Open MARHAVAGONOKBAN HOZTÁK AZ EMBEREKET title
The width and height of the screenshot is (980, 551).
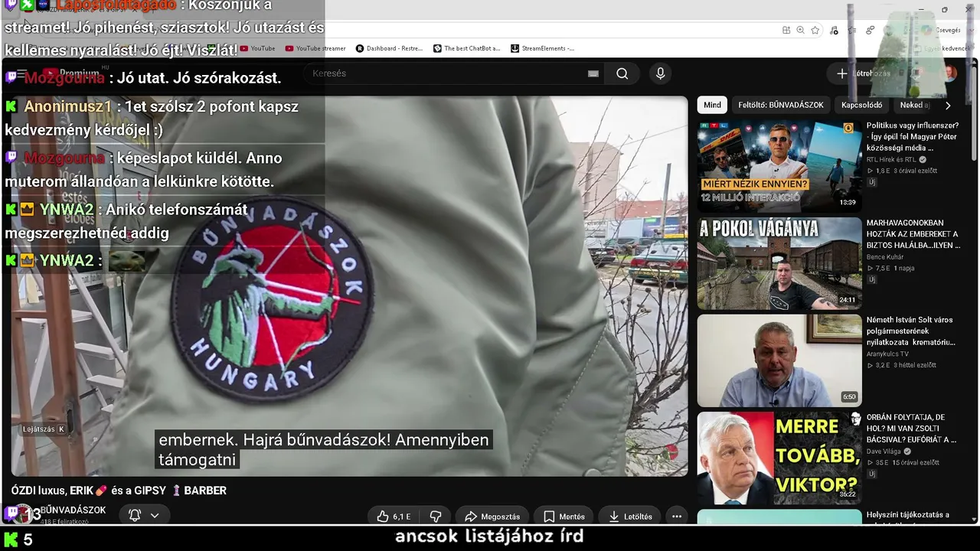tap(913, 234)
